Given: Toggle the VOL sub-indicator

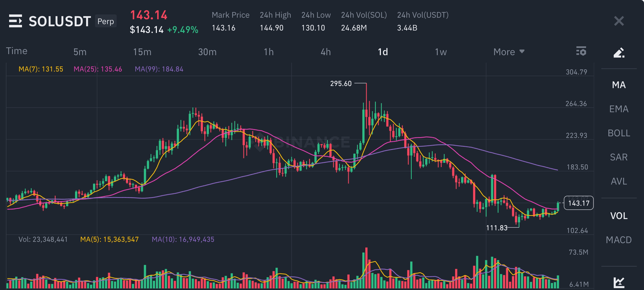Looking at the screenshot, I should (619, 216).
